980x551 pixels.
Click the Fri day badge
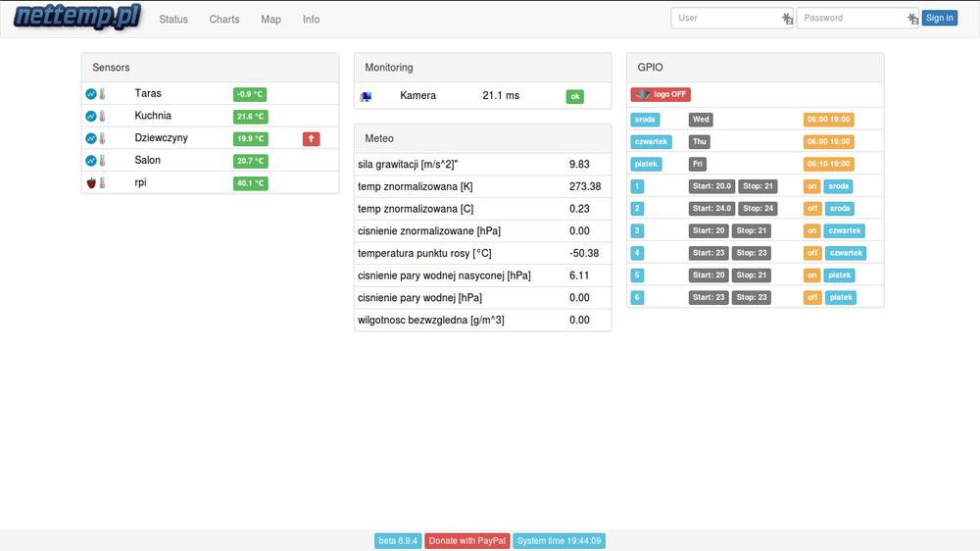(698, 164)
